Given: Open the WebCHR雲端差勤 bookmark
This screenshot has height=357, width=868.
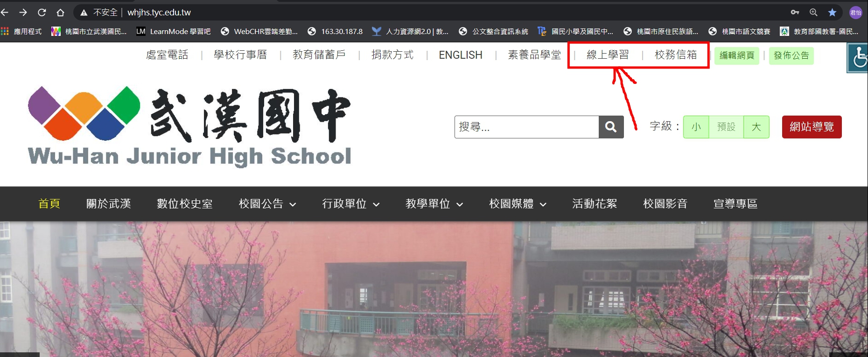Looking at the screenshot, I should (259, 31).
